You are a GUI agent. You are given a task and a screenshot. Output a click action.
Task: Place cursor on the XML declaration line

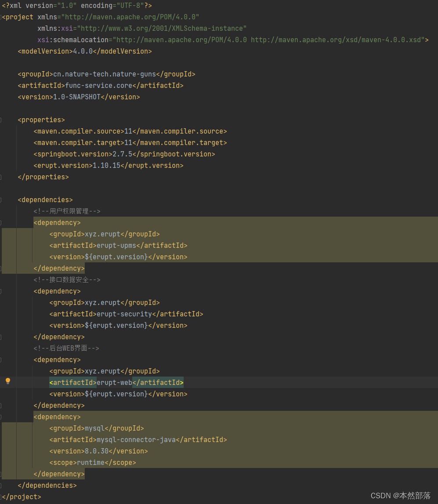click(x=77, y=6)
